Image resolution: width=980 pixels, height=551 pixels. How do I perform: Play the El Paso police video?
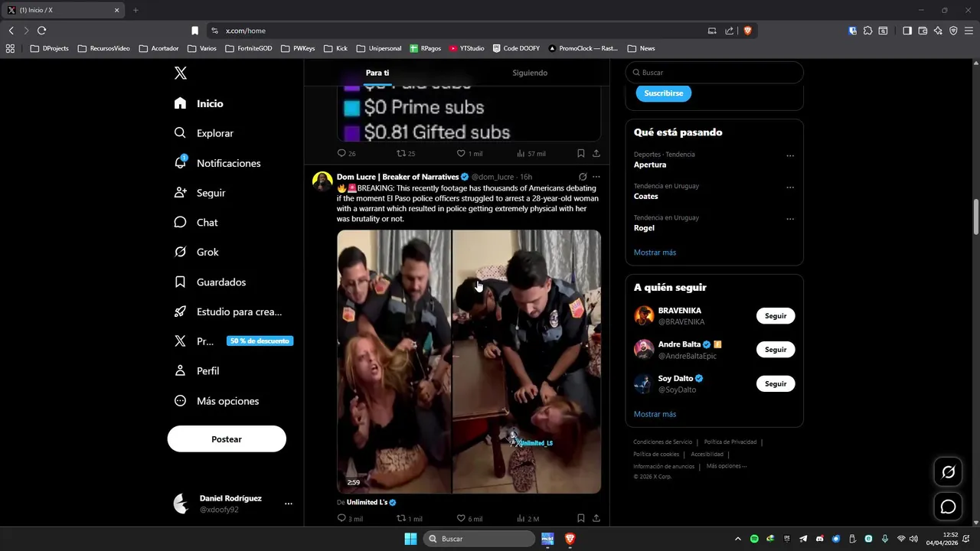click(469, 361)
